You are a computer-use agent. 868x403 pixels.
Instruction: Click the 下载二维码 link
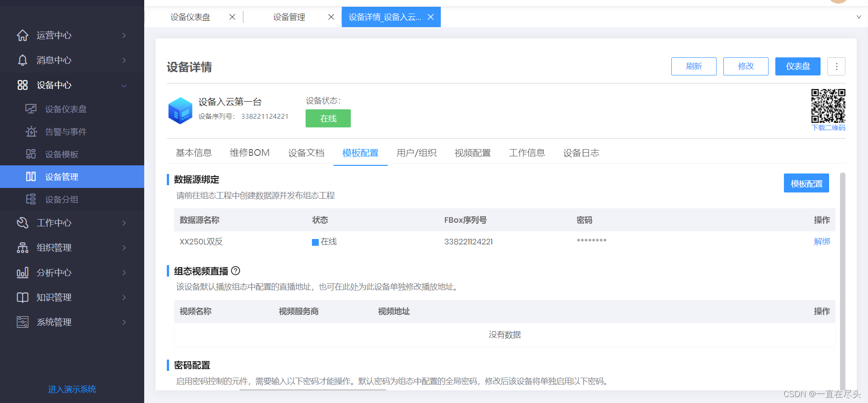[x=828, y=128]
